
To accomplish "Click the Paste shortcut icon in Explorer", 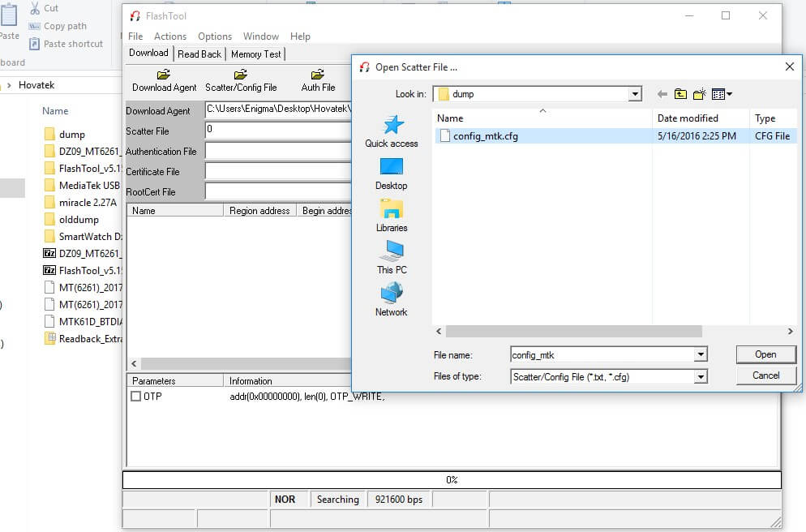I will click(x=34, y=44).
